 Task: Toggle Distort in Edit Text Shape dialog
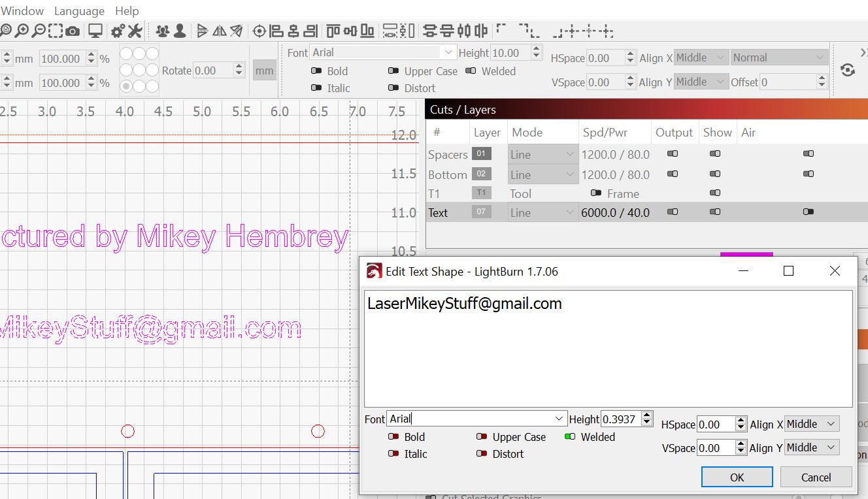tap(482, 454)
